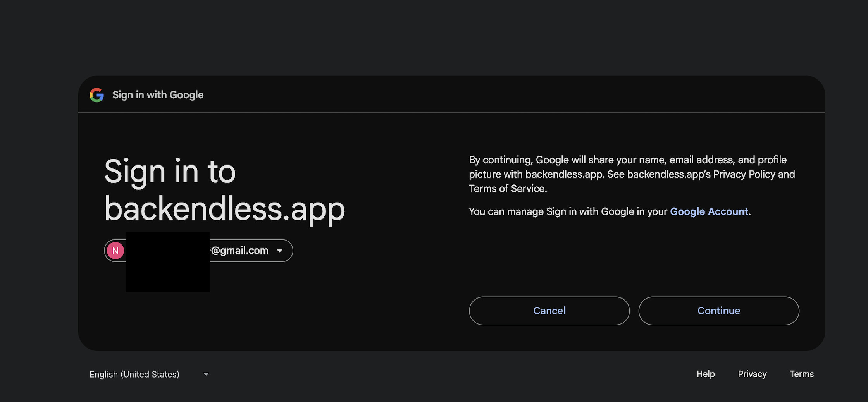Click the Continue button
868x402 pixels.
click(x=719, y=311)
